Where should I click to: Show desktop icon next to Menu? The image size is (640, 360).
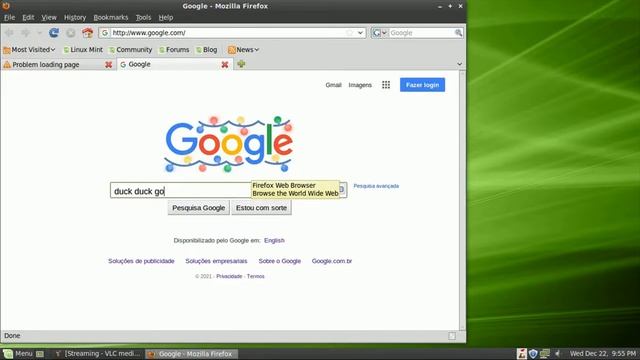coord(40,354)
